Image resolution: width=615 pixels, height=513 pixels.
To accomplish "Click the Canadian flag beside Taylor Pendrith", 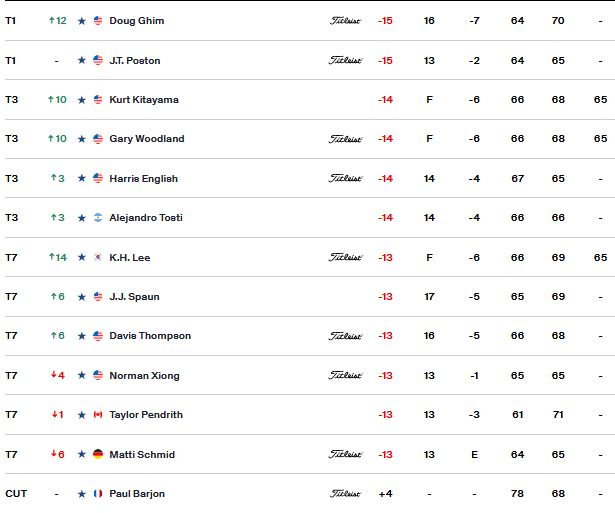I will click(x=98, y=415).
